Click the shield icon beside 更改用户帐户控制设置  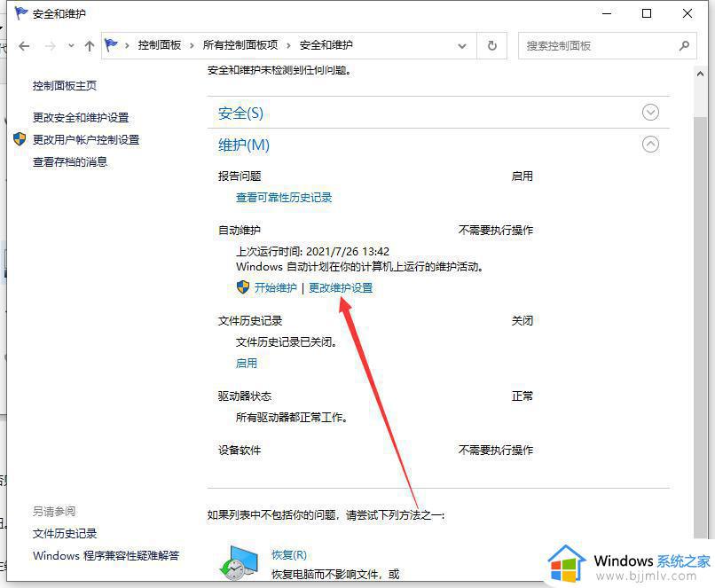coord(20,139)
